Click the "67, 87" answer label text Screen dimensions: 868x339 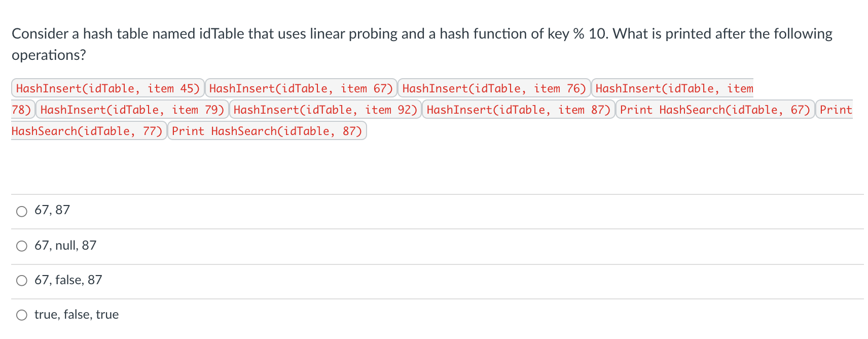tap(52, 210)
